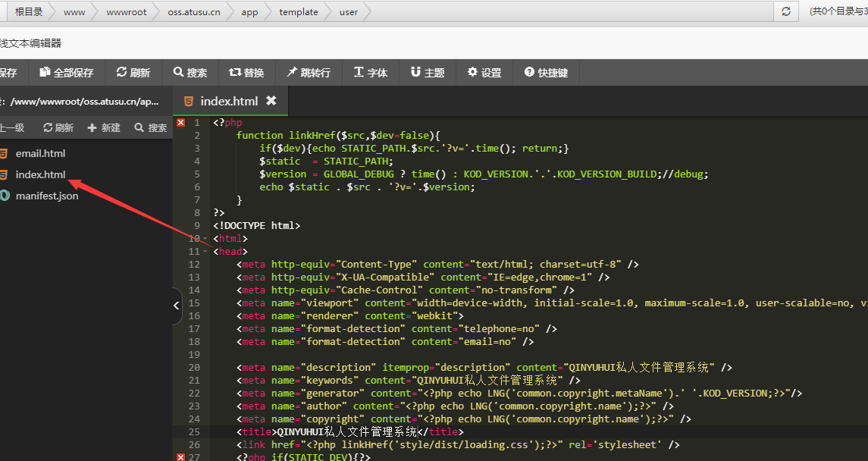Navigate to app in the breadcrumb
Screen dimensions: 868x461
click(x=249, y=11)
